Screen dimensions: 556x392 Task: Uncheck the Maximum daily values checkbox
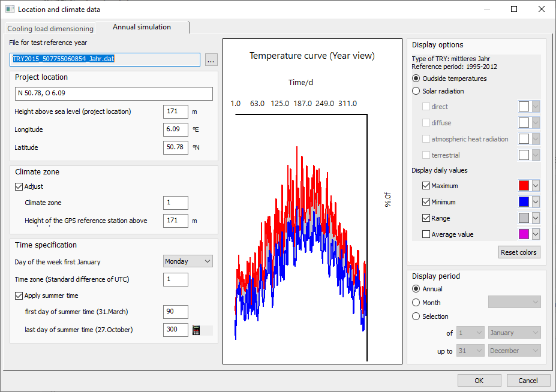(x=426, y=186)
